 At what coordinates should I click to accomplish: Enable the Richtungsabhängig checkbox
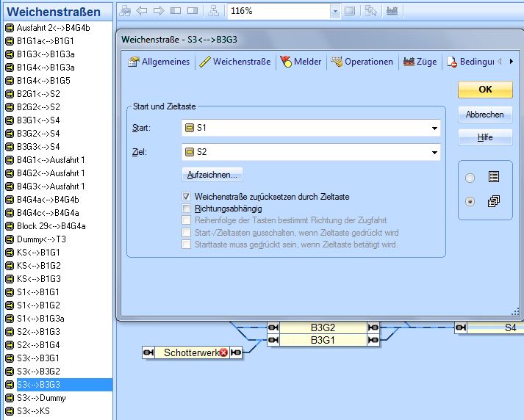[x=187, y=209]
